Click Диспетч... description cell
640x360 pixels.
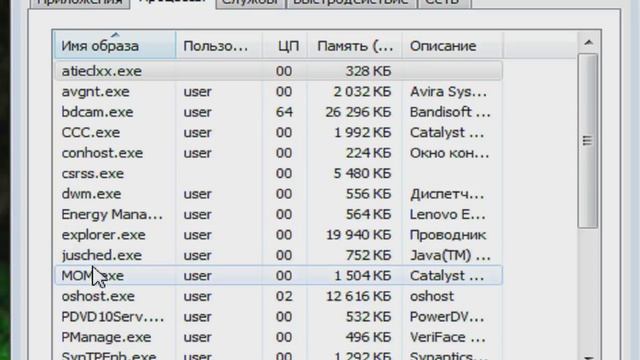pyautogui.click(x=447, y=194)
